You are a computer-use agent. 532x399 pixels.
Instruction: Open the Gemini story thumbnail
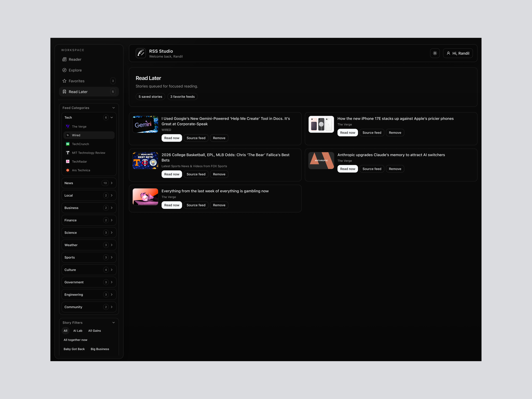[145, 124]
